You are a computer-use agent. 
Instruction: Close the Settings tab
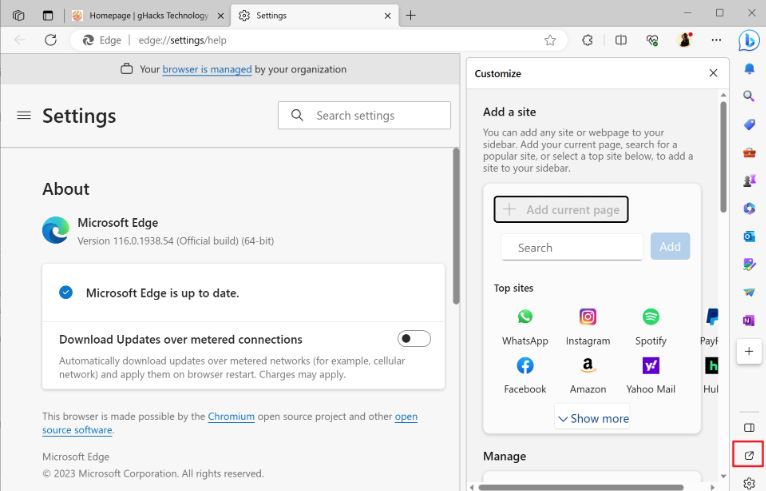(x=387, y=16)
